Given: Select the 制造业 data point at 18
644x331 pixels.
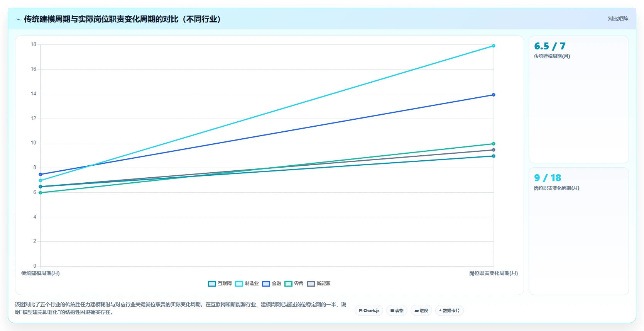Looking at the screenshot, I should click(x=494, y=46).
